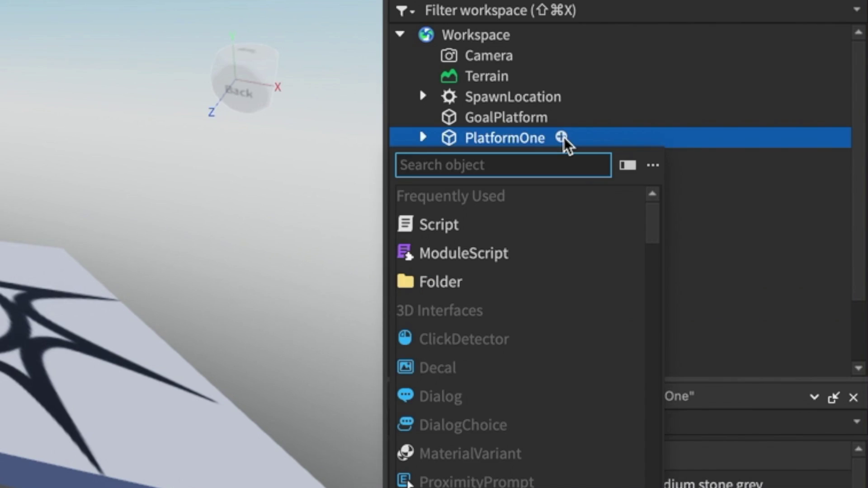This screenshot has height=488, width=868.
Task: Open the filter options dropdown arrow
Action: tap(412, 12)
